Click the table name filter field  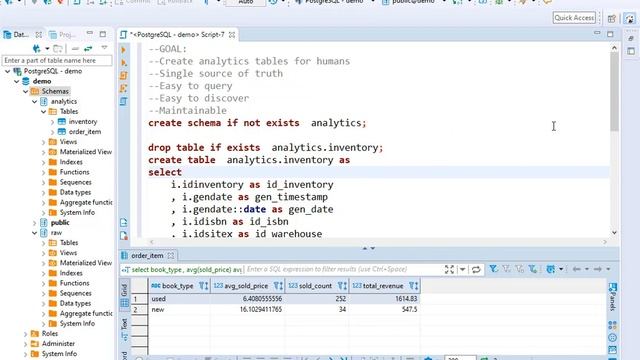click(x=57, y=60)
